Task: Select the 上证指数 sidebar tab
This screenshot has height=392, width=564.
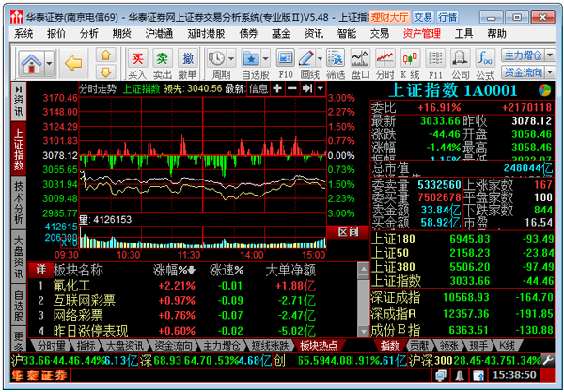Action: pos(19,149)
